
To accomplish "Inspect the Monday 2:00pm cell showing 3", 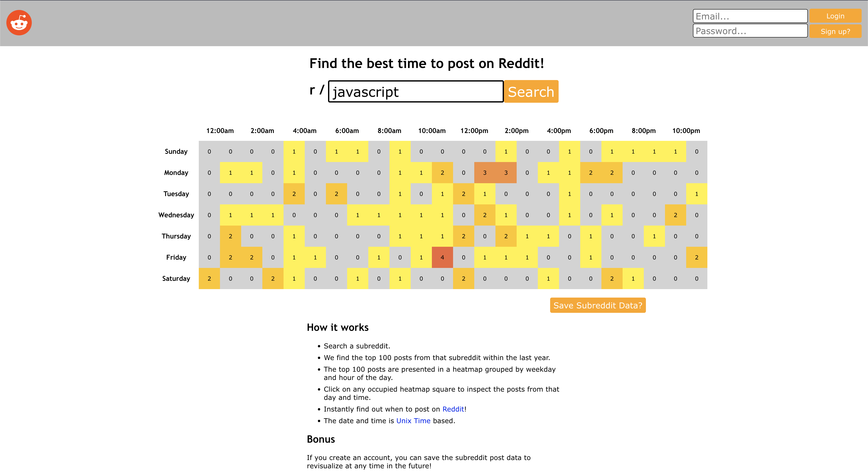I will pyautogui.click(x=506, y=173).
